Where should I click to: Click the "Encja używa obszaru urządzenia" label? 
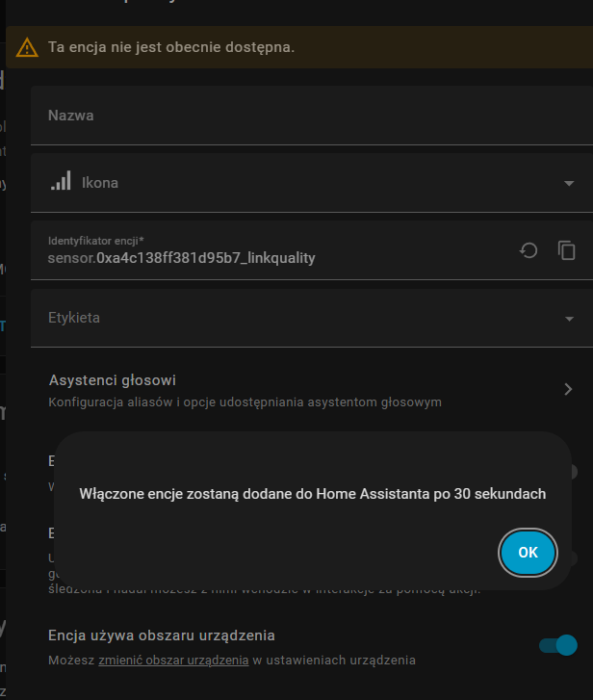click(x=162, y=635)
